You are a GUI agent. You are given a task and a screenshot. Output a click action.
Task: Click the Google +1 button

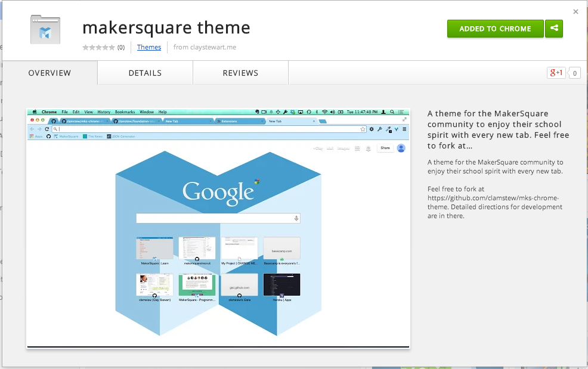556,73
